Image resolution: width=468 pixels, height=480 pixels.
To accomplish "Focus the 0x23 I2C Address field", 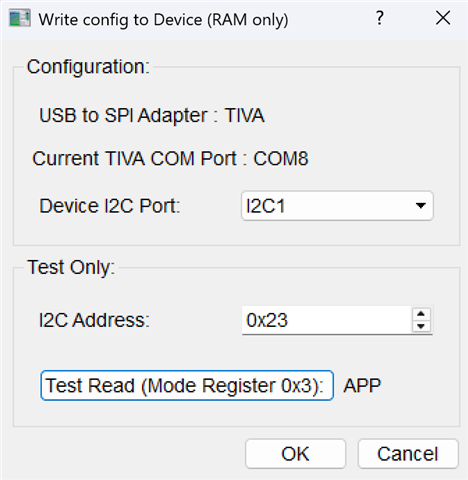I will [x=327, y=320].
